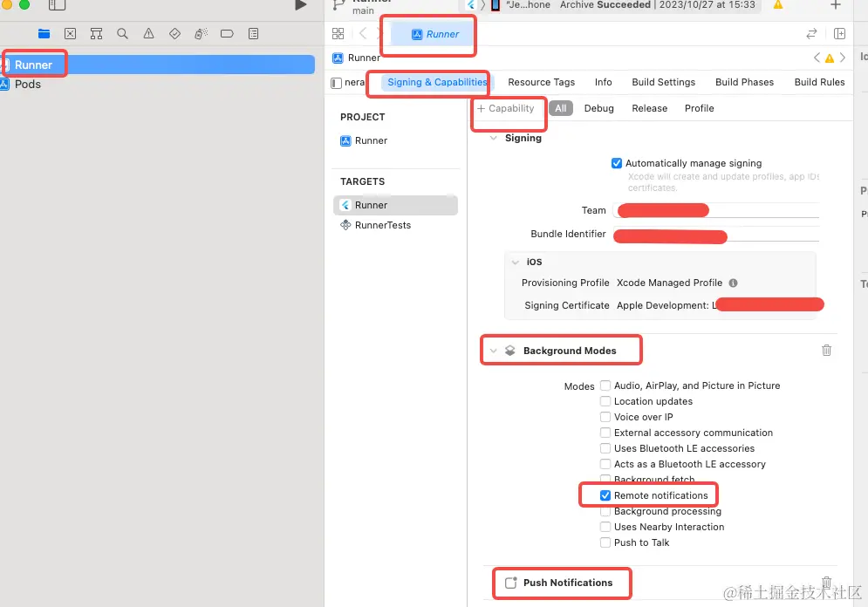The height and width of the screenshot is (607, 868).
Task: Enable Location updates mode
Action: [x=605, y=401]
